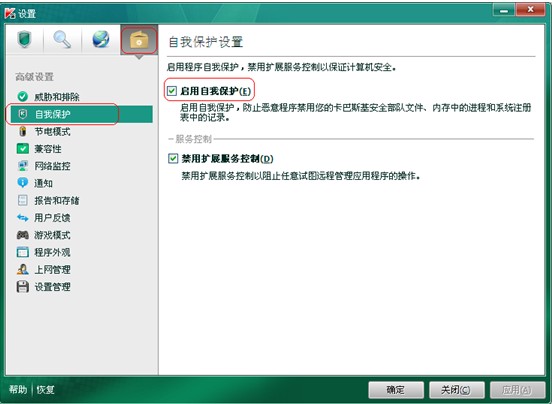Open the globe update settings tab

click(101, 39)
